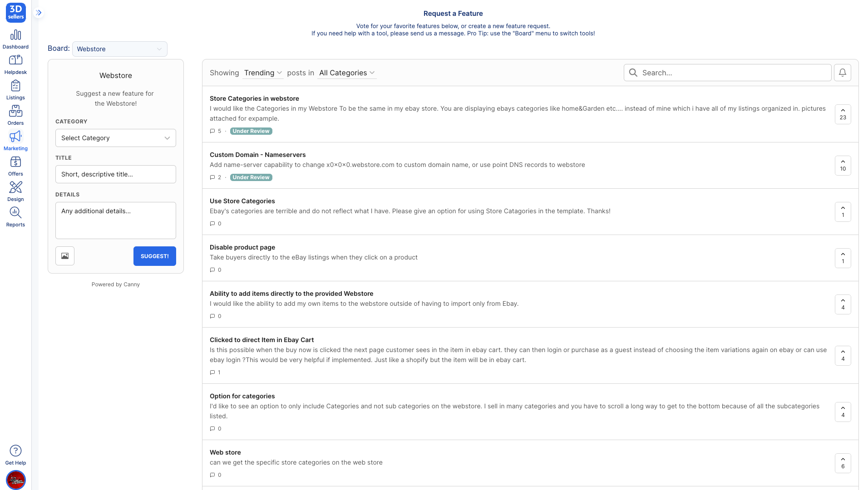Upvote the Disable product page suggestion

(843, 258)
